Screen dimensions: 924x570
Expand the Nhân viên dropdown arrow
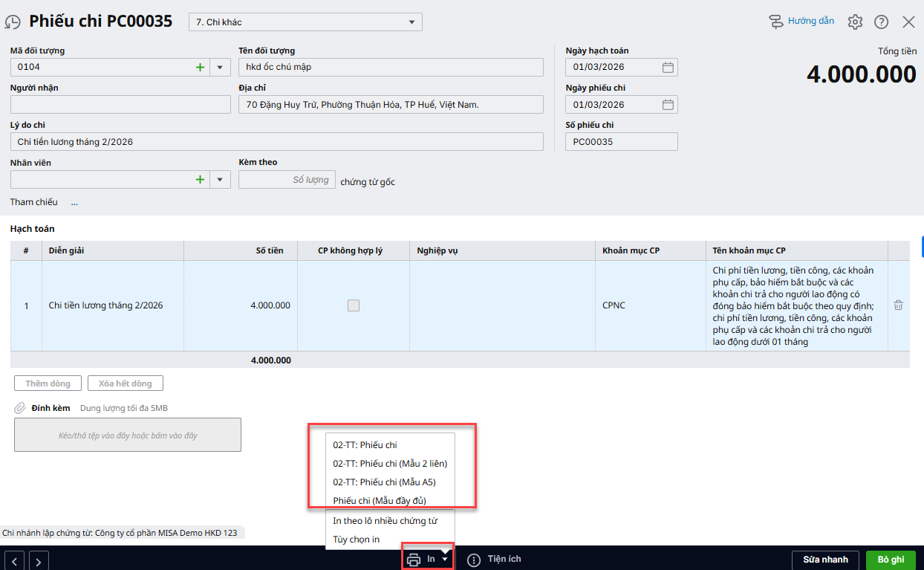tap(220, 179)
